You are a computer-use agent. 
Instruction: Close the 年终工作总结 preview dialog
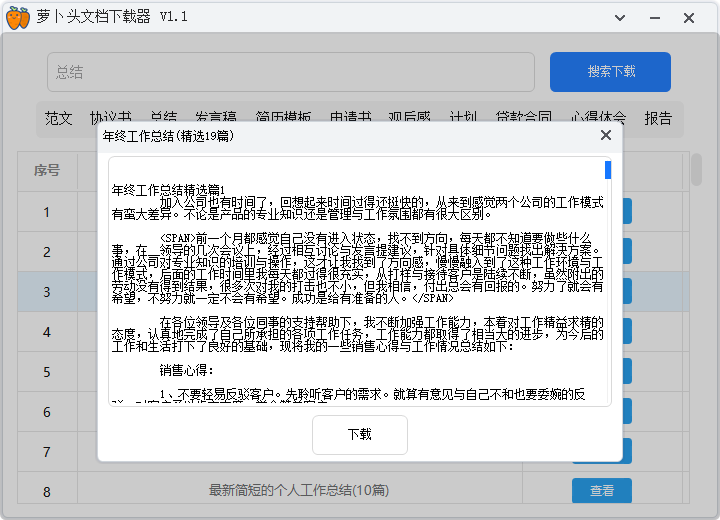pos(605,136)
